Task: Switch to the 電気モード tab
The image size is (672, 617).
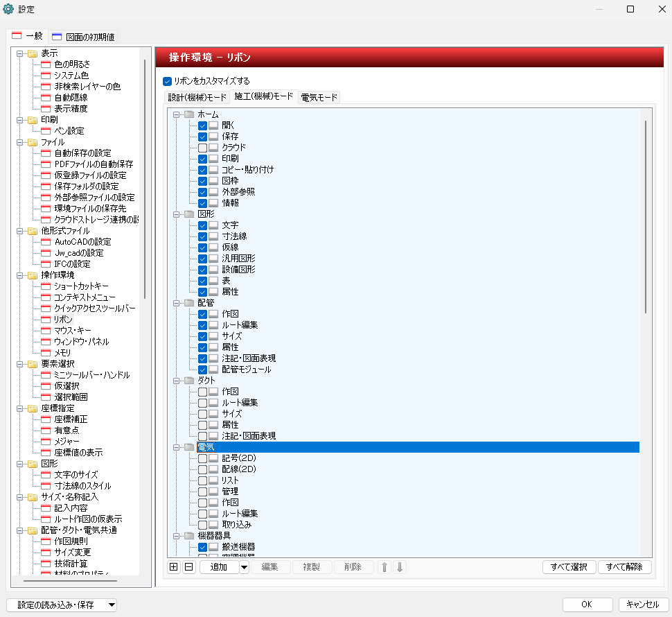Action: pos(319,97)
